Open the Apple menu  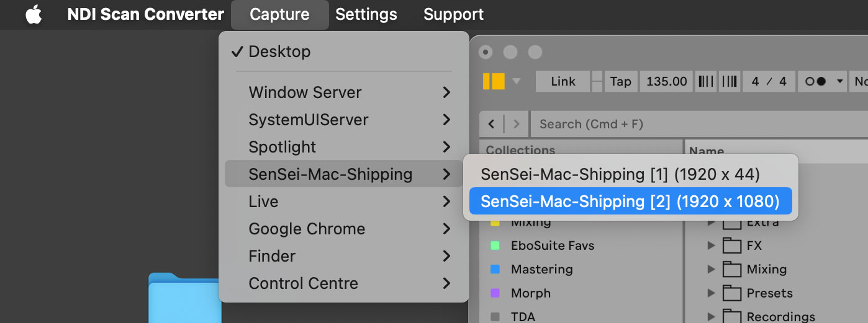pos(34,14)
